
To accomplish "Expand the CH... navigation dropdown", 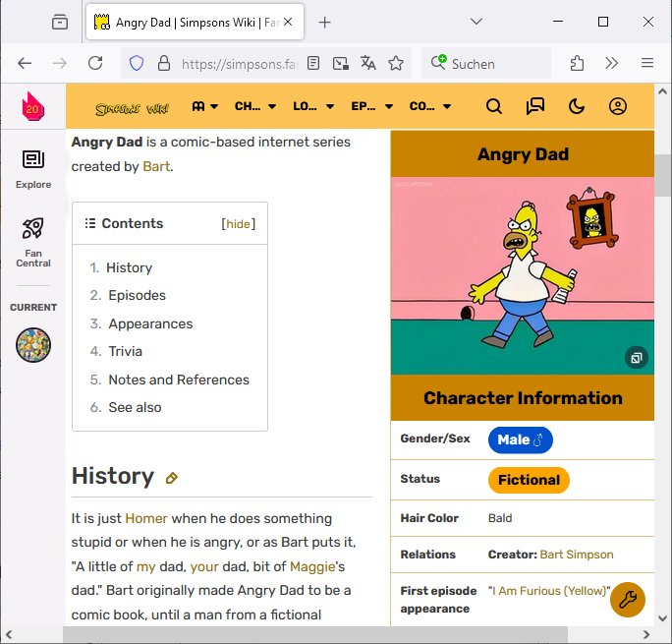I will pyautogui.click(x=255, y=106).
